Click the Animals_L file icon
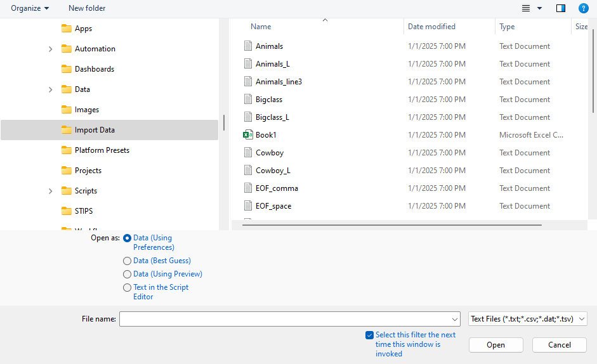Image resolution: width=597 pixels, height=364 pixels. tap(248, 63)
